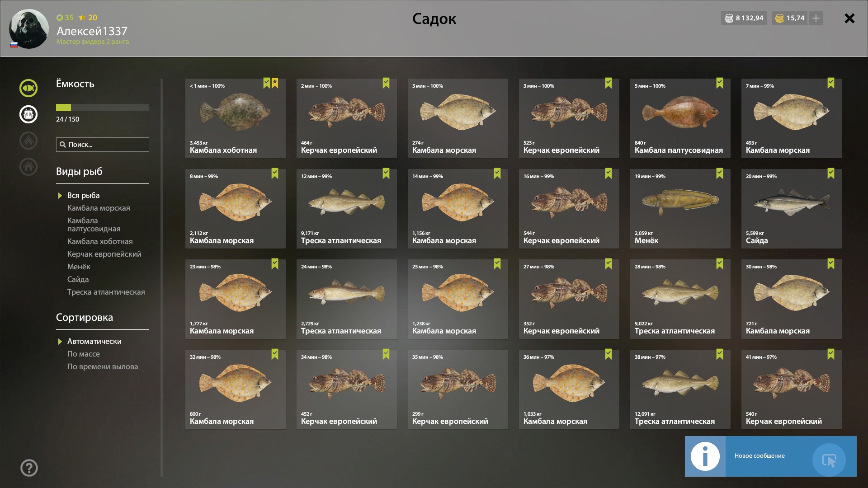Click the Новое сообщение notification
Image resolution: width=868 pixels, height=488 pixels.
pos(771,456)
